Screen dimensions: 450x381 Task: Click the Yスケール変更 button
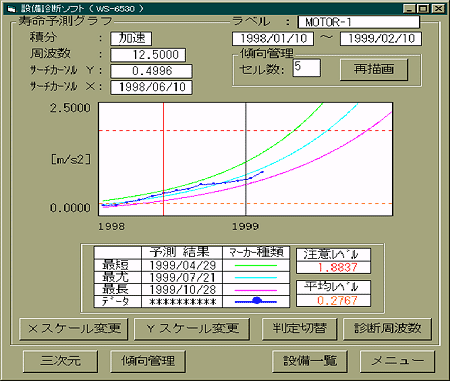pyautogui.click(x=192, y=329)
